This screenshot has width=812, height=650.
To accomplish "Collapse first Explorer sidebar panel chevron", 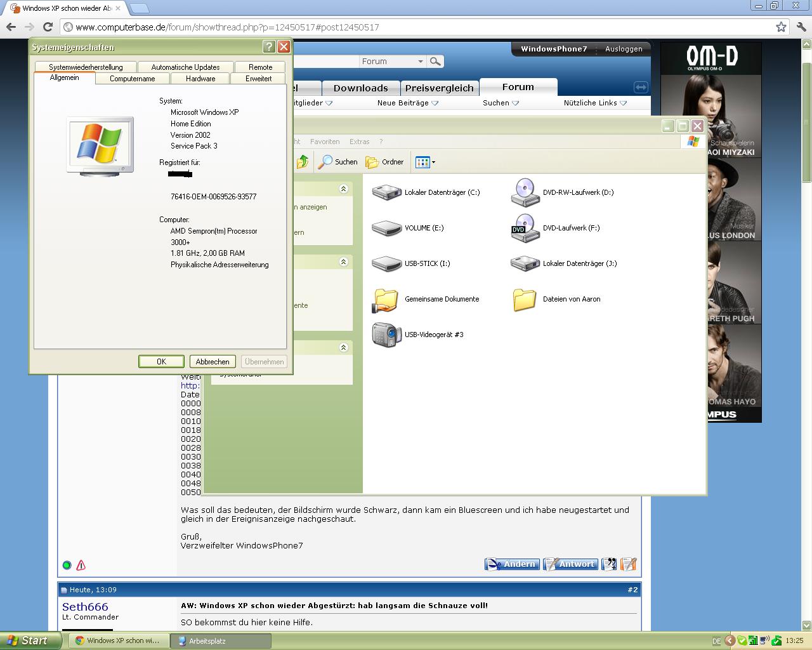I will tap(343, 189).
